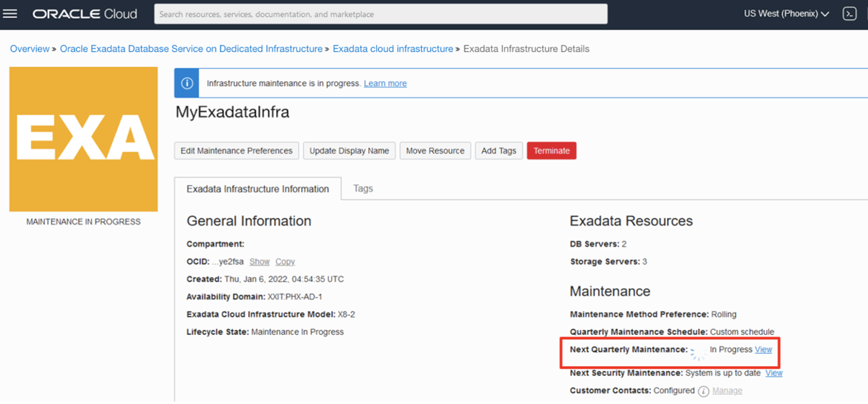
Task: Click the Quarterly Maintenance Schedule Custom schedule text
Action: pyautogui.click(x=742, y=332)
